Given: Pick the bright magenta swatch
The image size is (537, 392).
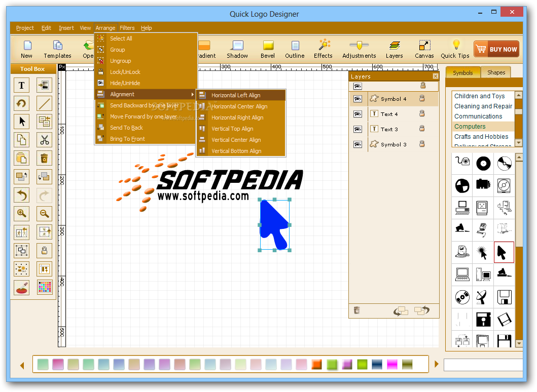Looking at the screenshot, I should 392,364.
